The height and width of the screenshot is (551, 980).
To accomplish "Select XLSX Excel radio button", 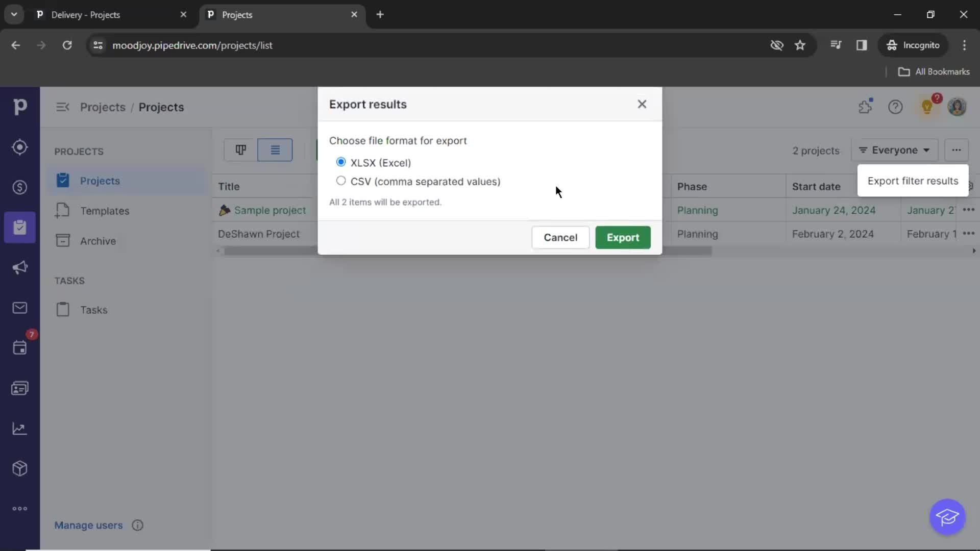I will tap(340, 161).
